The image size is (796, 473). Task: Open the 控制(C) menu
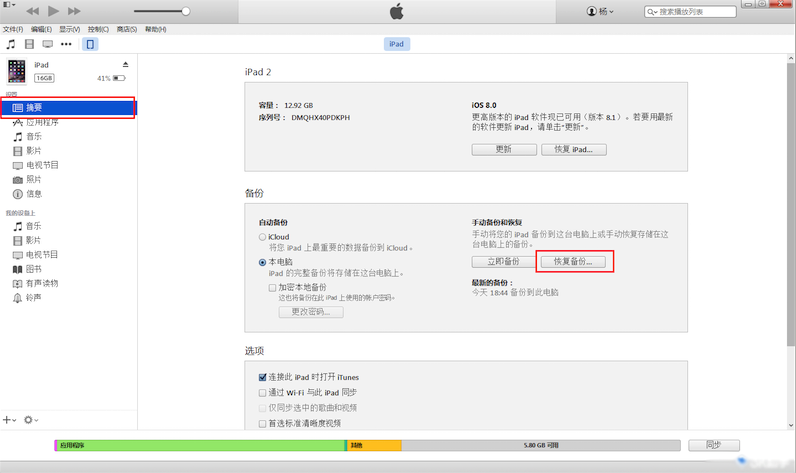pos(98,29)
